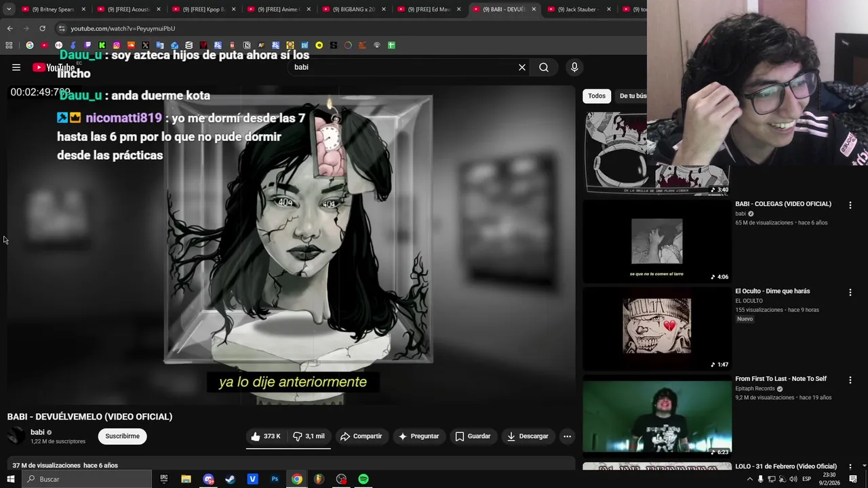
Task: Click the tab search dropdown arrow in Chrome
Action: 9,9
